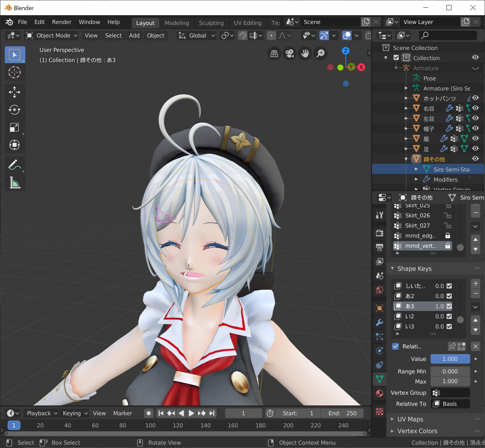Screen dimensions: 485x448
Task: Select the Select Box tool
Action: click(x=15, y=55)
